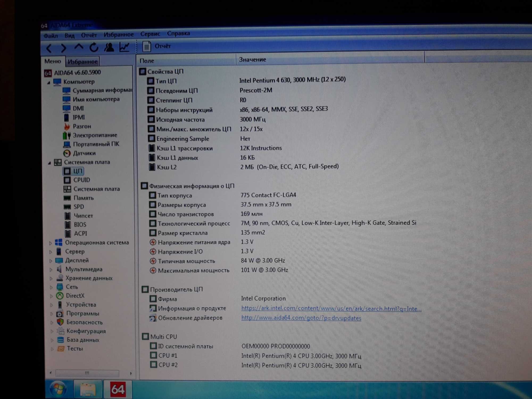Collapse the Компьютер tree node
Screen dimensions: 532x399
click(x=49, y=82)
